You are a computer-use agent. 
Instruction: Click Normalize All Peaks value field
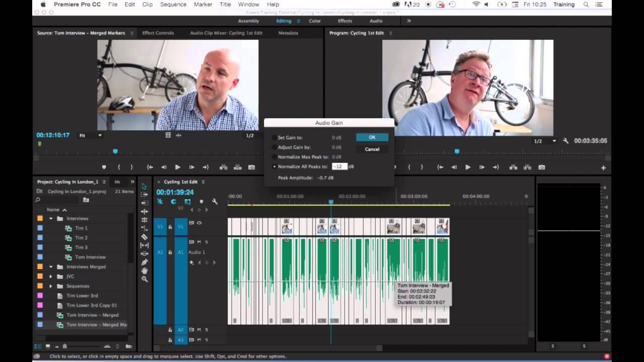point(339,166)
